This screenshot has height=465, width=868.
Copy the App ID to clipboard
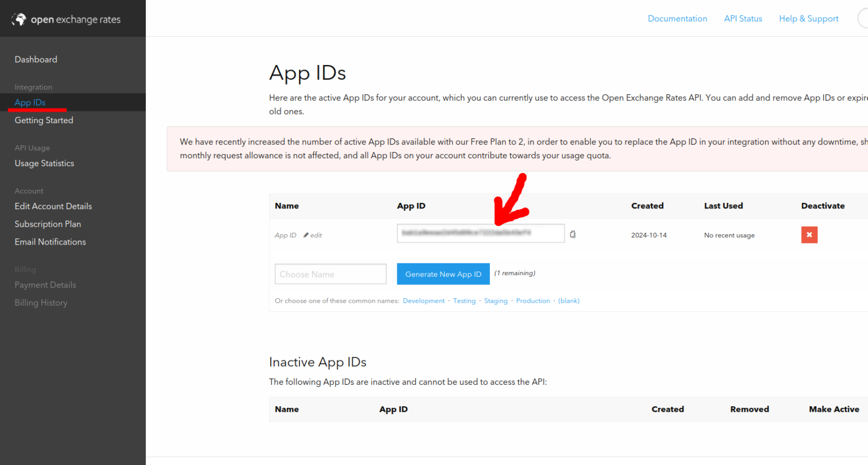point(572,234)
